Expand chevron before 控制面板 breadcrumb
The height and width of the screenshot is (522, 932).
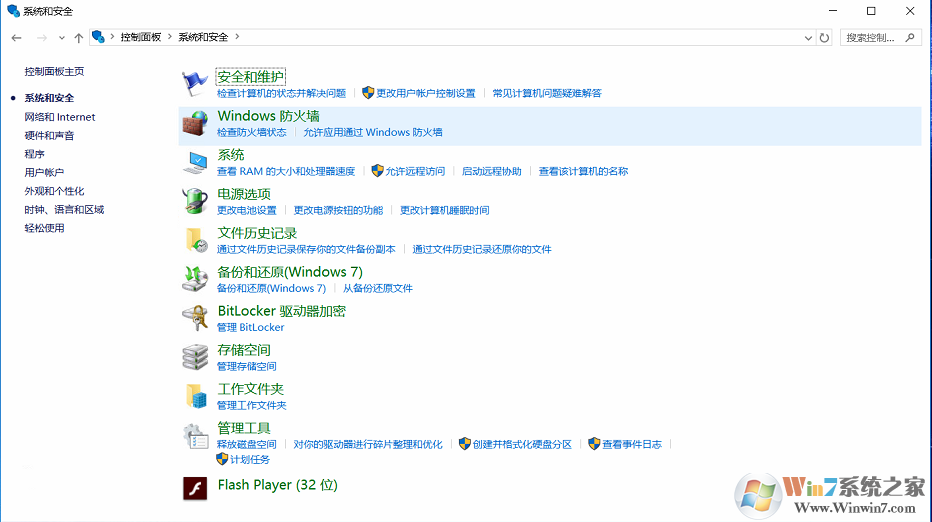coord(112,37)
